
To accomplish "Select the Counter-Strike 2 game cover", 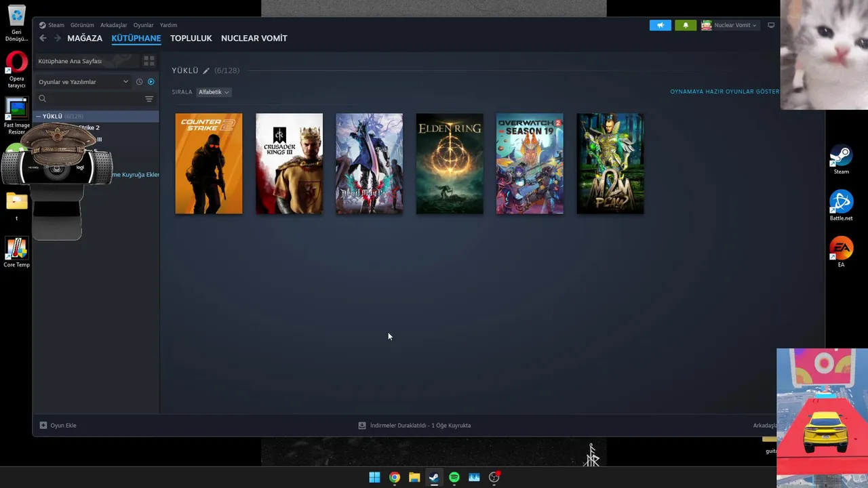I will (209, 163).
